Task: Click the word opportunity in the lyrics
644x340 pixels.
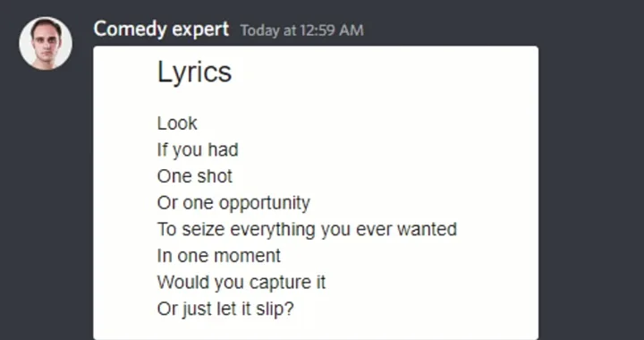Action: (x=265, y=204)
